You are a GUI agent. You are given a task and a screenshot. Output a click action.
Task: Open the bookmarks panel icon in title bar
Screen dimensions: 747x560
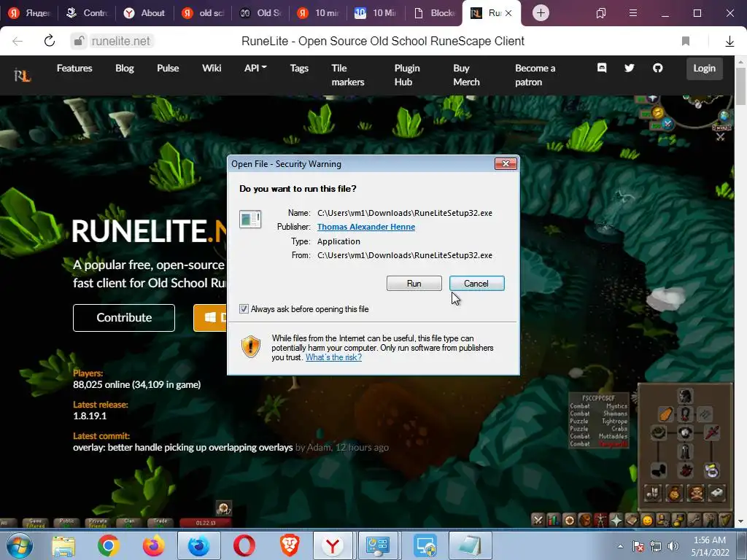(x=601, y=13)
